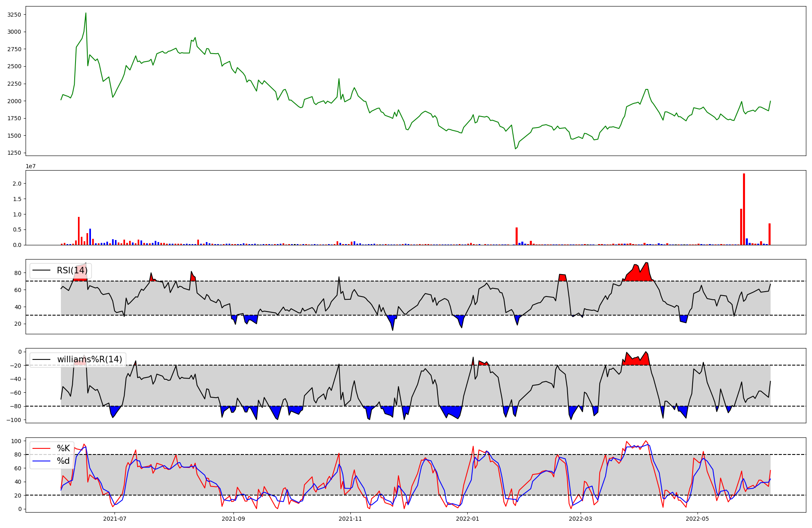This screenshot has height=528, width=812.
Task: Click the black RSI legend line sample
Action: tap(41, 270)
